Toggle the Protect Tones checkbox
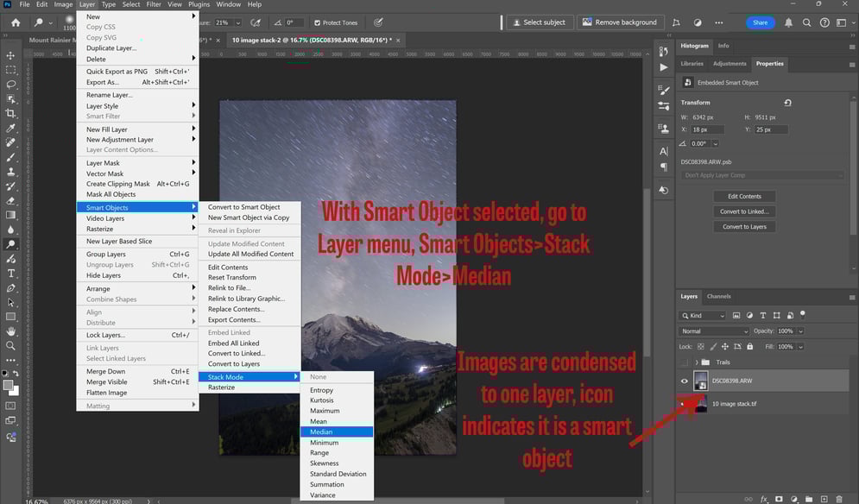The height and width of the screenshot is (504, 859). [x=317, y=23]
